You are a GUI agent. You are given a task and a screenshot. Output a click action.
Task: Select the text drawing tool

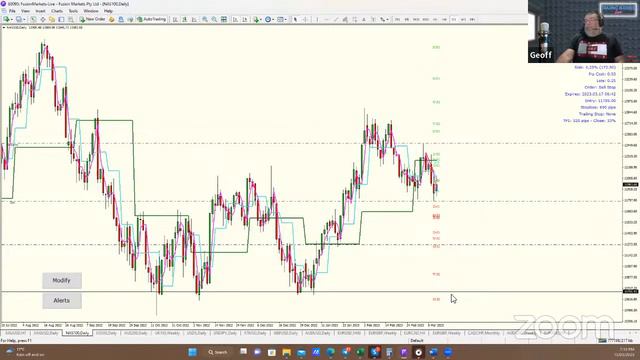tap(364, 19)
